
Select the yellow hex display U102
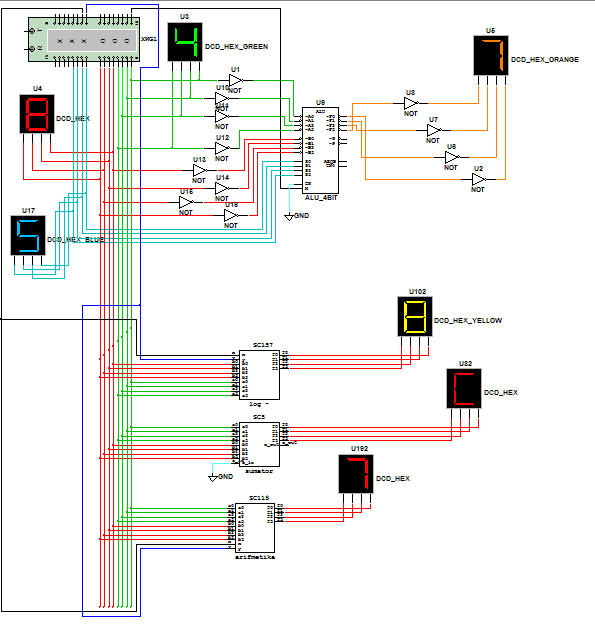[x=415, y=316]
